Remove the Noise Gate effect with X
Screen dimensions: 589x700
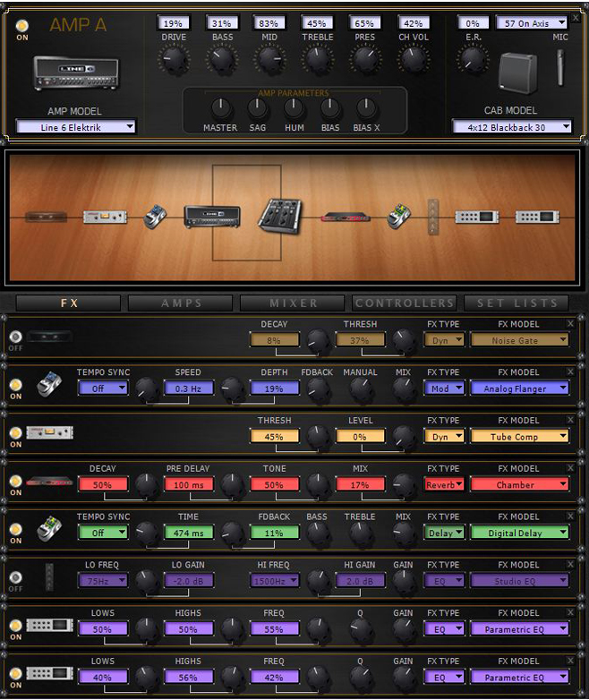(570, 323)
